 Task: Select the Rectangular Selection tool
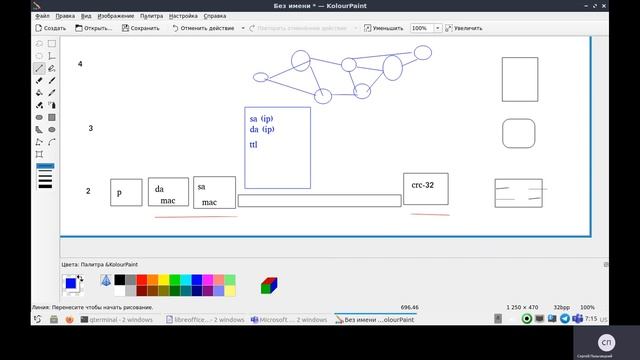tap(52, 44)
